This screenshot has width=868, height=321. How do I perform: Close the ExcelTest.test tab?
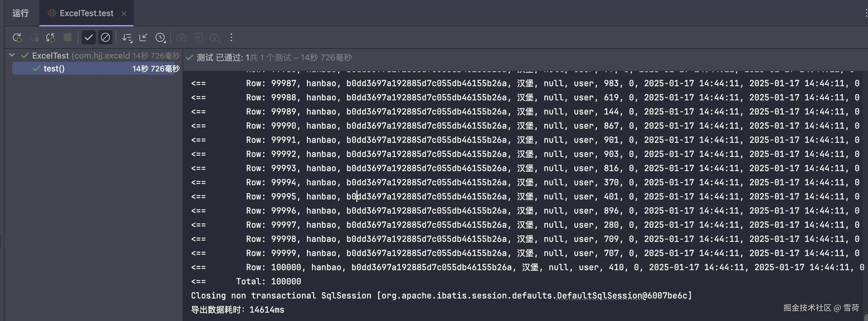pyautogui.click(x=124, y=14)
